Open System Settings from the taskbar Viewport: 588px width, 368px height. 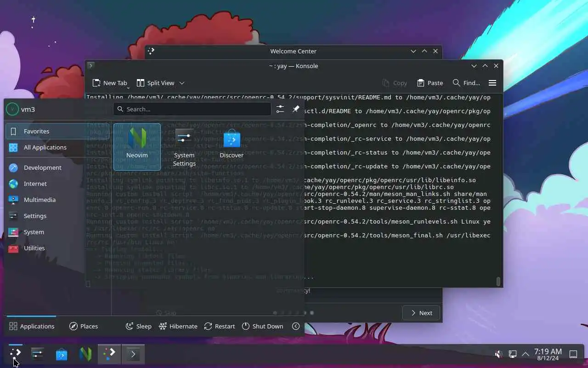37,354
